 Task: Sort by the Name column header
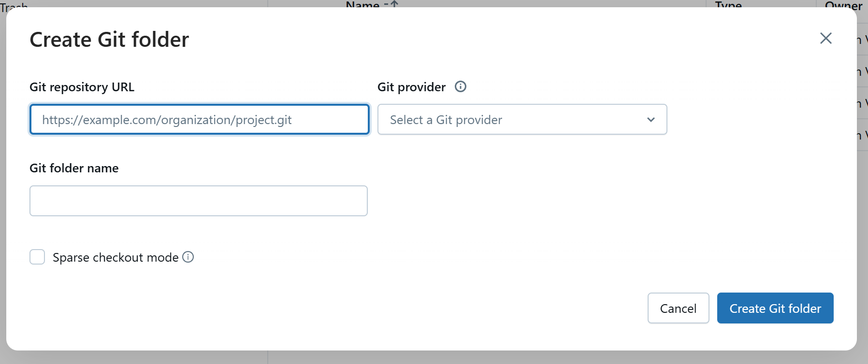click(362, 4)
